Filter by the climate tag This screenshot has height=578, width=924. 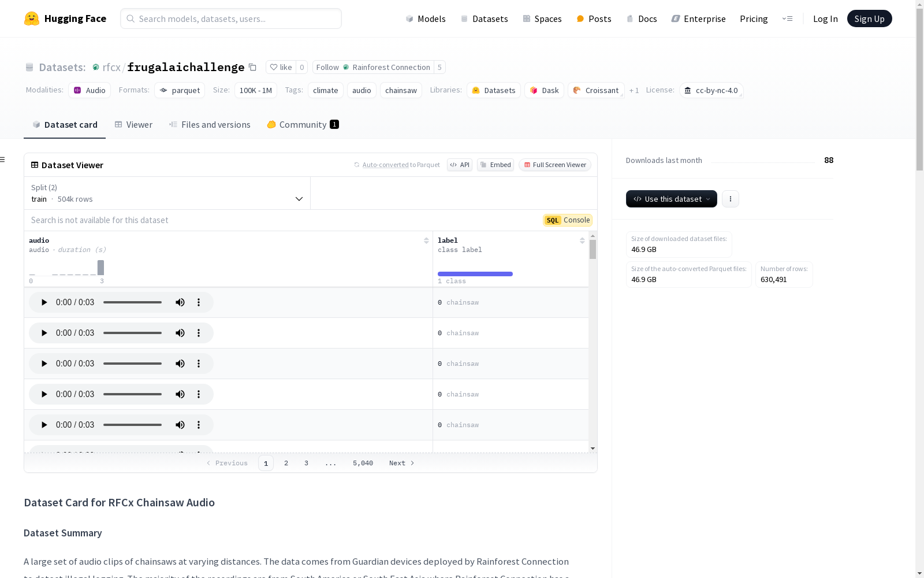[326, 90]
